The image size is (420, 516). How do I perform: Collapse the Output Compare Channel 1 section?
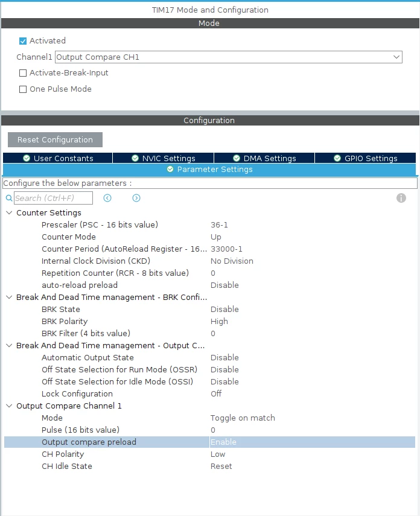pyautogui.click(x=9, y=406)
